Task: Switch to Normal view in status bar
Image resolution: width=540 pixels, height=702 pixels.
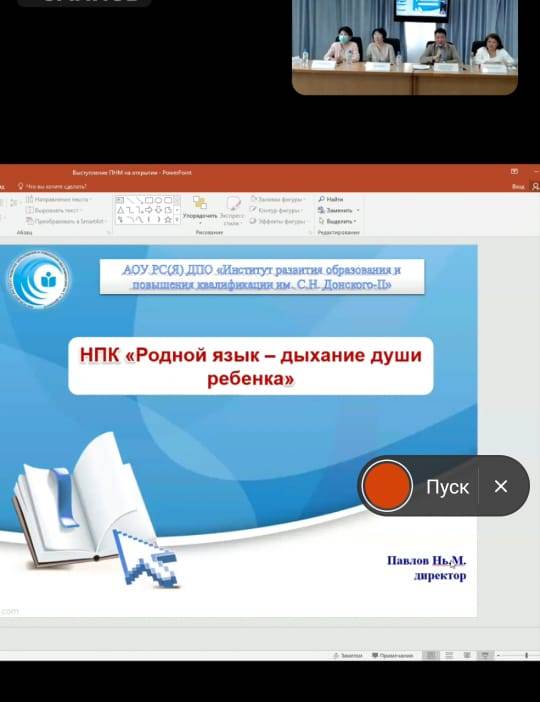Action: (x=431, y=655)
